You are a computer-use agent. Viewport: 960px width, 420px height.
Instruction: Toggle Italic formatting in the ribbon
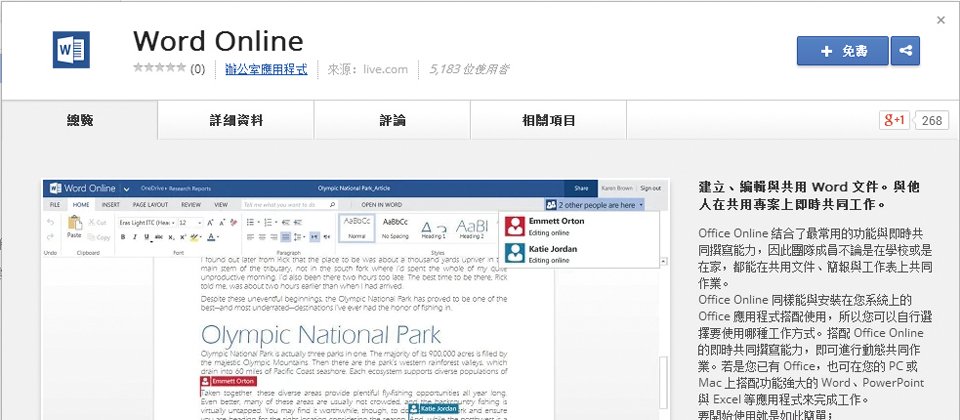135,237
